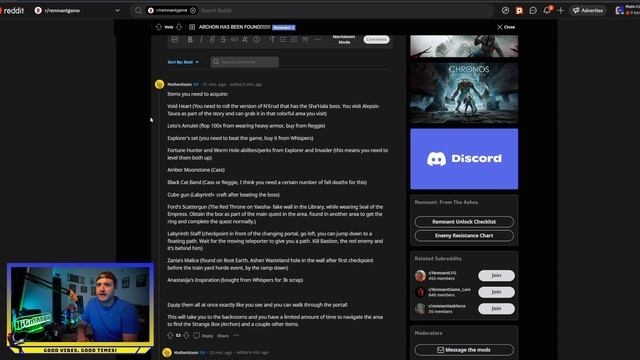The width and height of the screenshot is (640, 360).
Task: Downvote the post in header bar
Action: [x=179, y=27]
